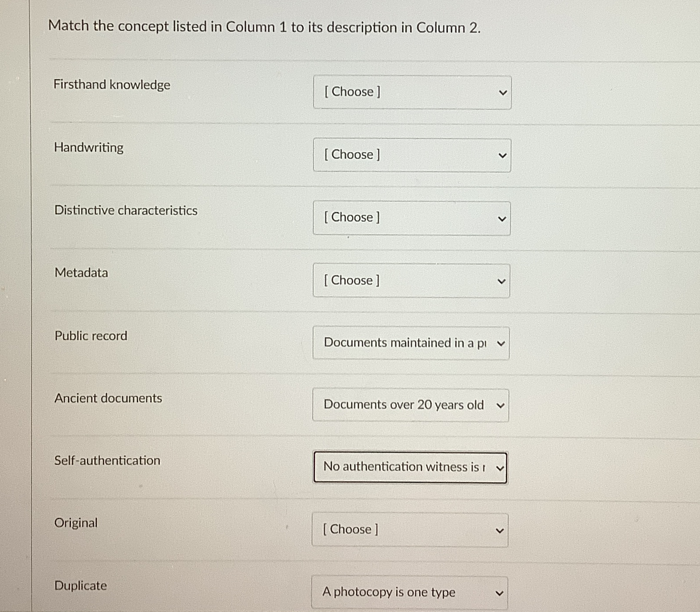Open the Ancient documents answer dropdown
This screenshot has height=612, width=700.
pyautogui.click(x=410, y=405)
